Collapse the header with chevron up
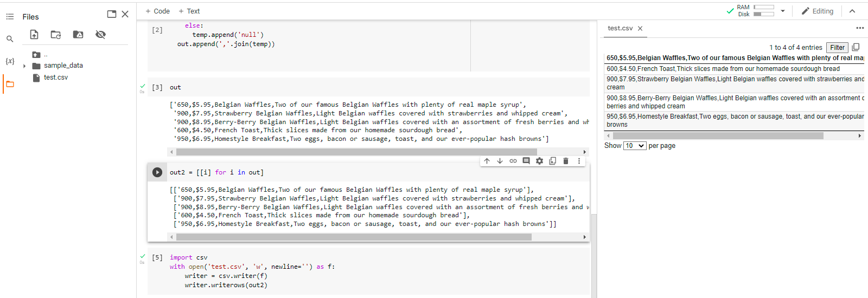Image resolution: width=868 pixels, height=298 pixels. (852, 11)
